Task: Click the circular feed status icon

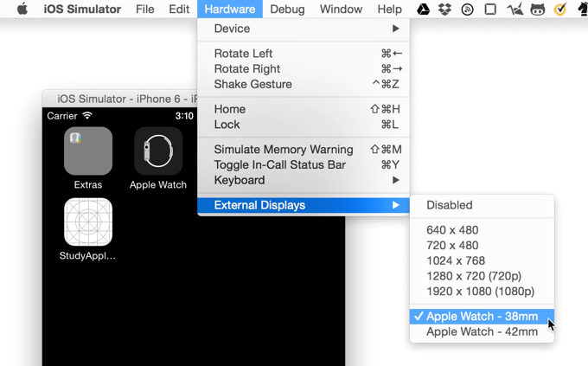Action: click(467, 10)
